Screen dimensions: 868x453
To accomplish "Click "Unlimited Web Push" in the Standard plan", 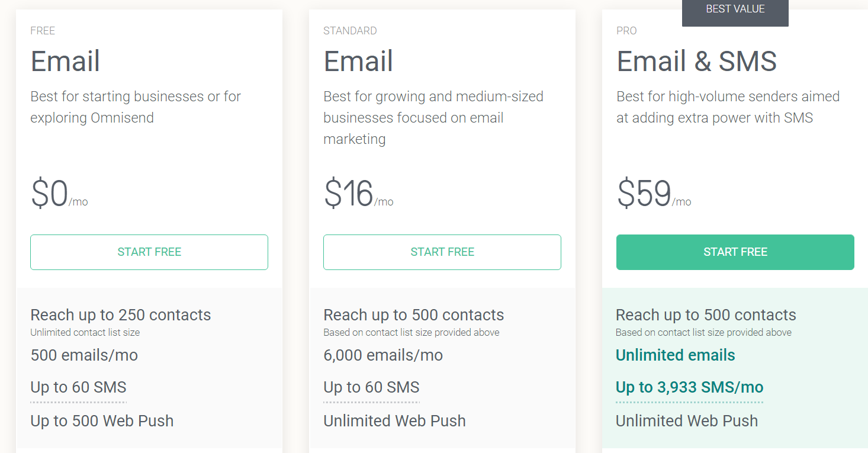I will [394, 421].
